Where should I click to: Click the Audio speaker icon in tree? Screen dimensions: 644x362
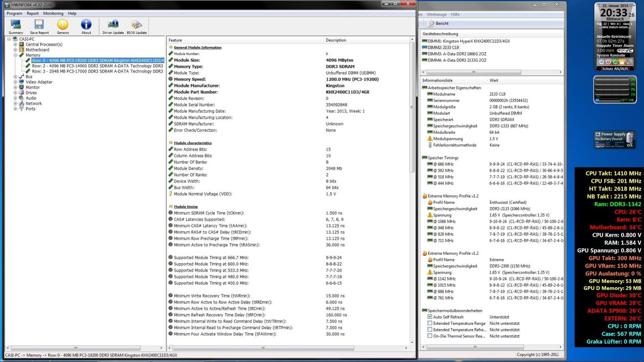point(21,98)
